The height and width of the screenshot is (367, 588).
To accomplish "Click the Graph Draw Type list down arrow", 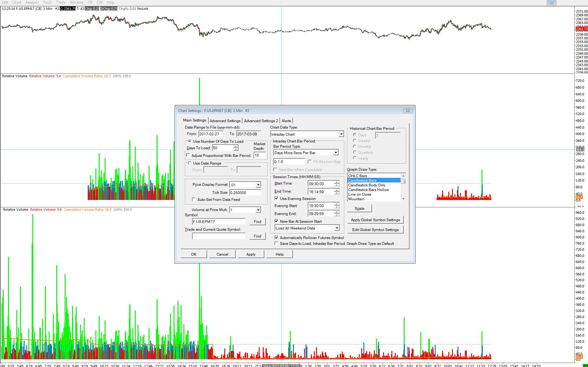I will (403, 199).
